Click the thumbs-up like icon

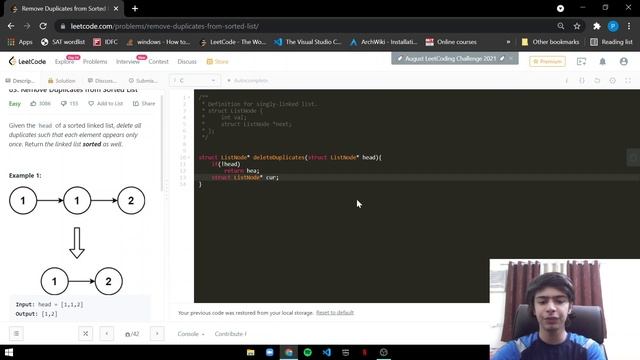coord(33,104)
